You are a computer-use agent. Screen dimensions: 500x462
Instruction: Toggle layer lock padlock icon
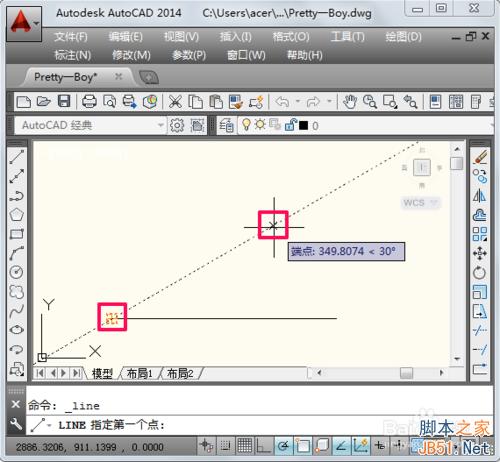(x=290, y=125)
